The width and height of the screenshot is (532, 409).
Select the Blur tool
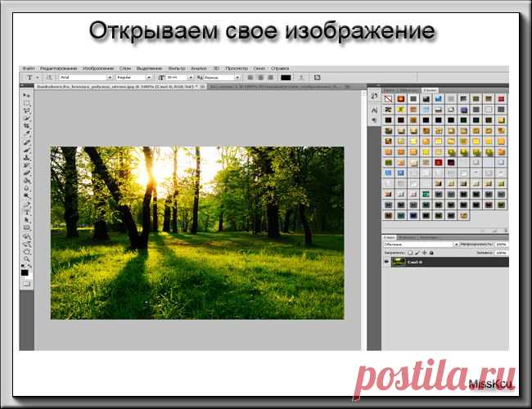(x=26, y=189)
